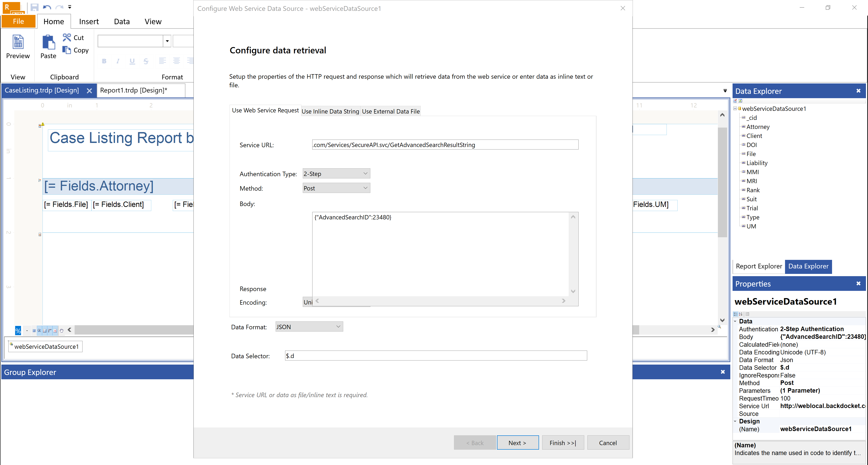Sort properties alphabetically with A-Z icon
Image resolution: width=868 pixels, height=465 pixels.
[x=741, y=314]
